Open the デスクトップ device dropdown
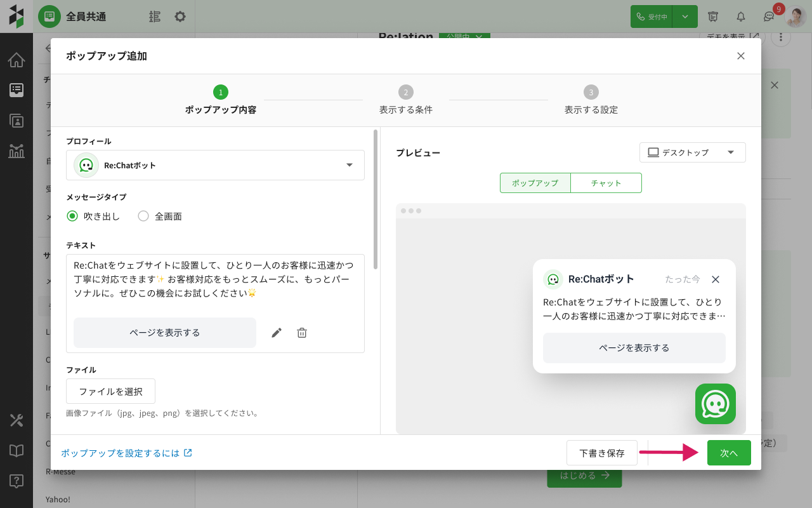The height and width of the screenshot is (508, 812). coord(693,152)
